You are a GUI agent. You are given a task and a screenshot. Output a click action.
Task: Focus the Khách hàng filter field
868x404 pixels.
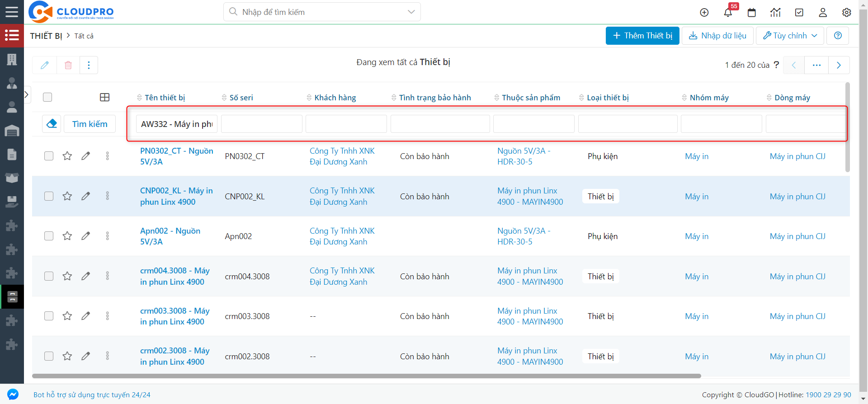(x=346, y=124)
